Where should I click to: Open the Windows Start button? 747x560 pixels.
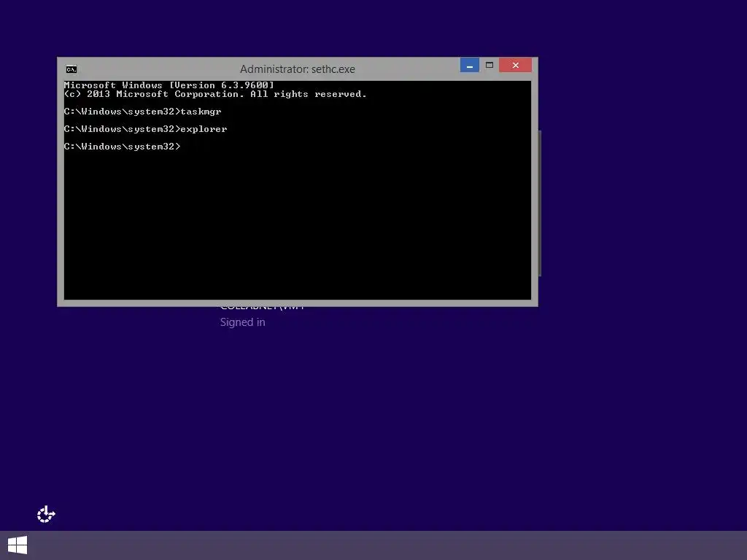(18, 545)
